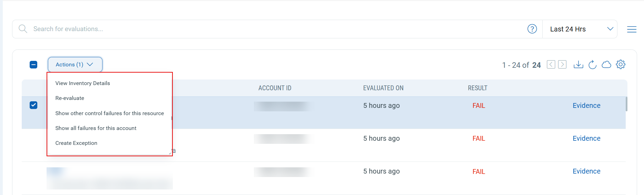Image resolution: width=644 pixels, height=195 pixels.
Task: Uncheck the first row checkbox
Action: pyautogui.click(x=33, y=105)
